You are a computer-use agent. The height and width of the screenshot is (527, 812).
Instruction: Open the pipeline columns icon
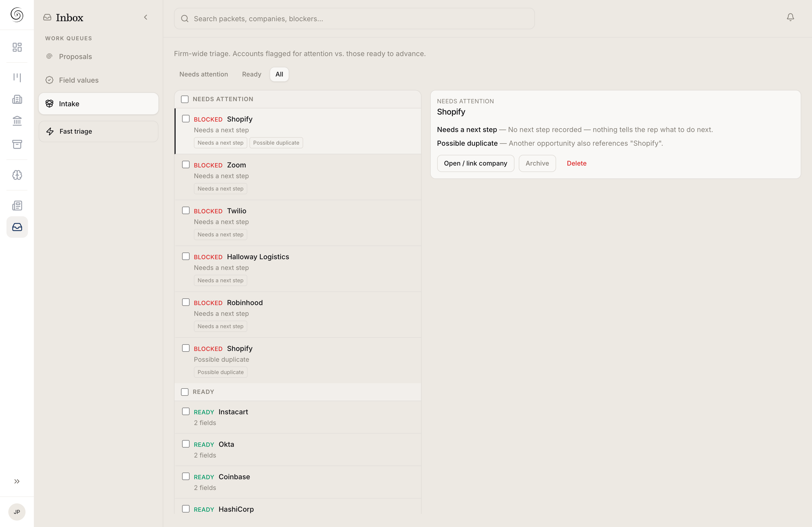(x=17, y=77)
